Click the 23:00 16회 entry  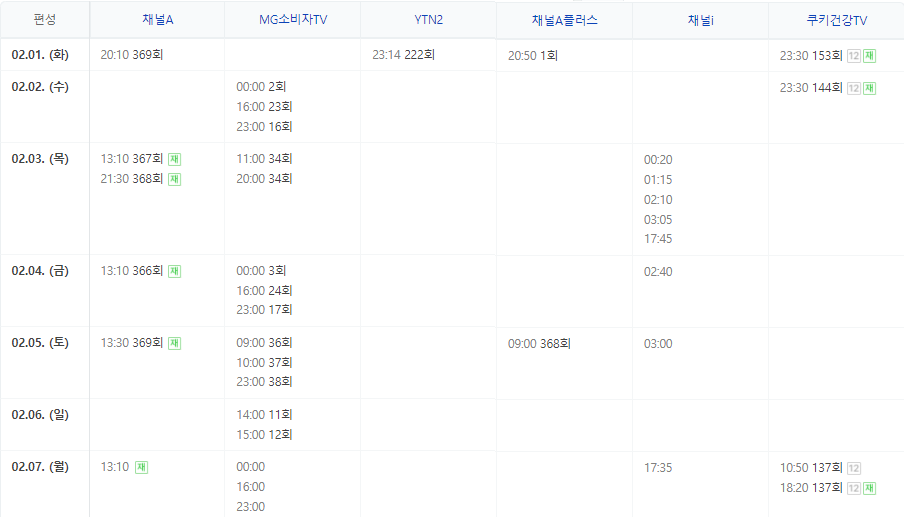coord(264,127)
